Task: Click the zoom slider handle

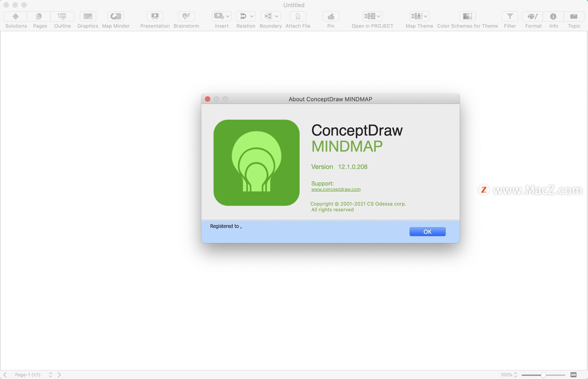Action: click(x=543, y=375)
